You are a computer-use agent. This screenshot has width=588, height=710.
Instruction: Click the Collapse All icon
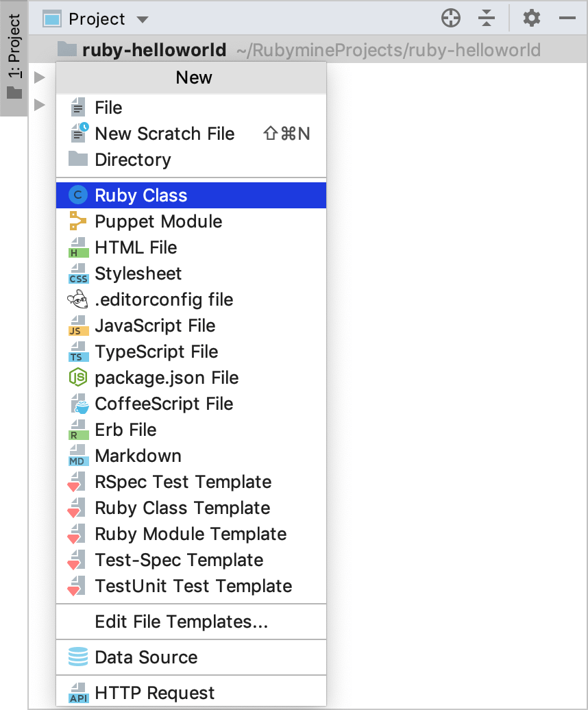coord(487,19)
